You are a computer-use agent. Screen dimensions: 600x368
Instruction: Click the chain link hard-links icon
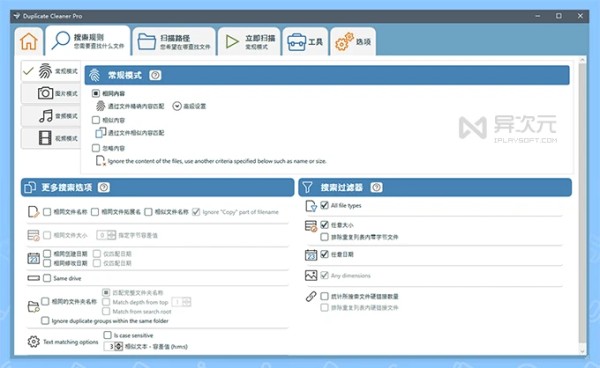point(311,296)
